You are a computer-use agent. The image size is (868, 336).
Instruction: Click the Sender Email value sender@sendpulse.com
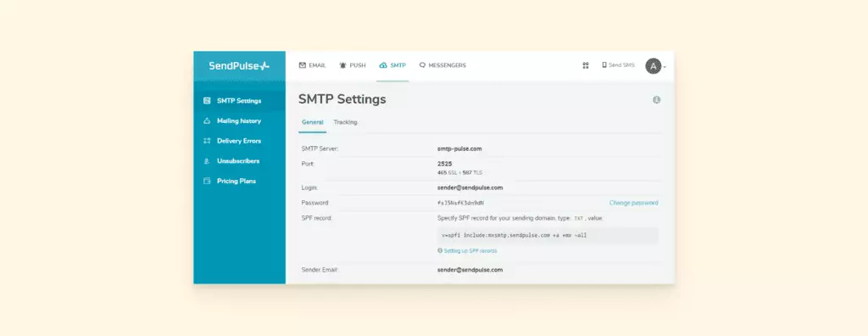coord(470,270)
